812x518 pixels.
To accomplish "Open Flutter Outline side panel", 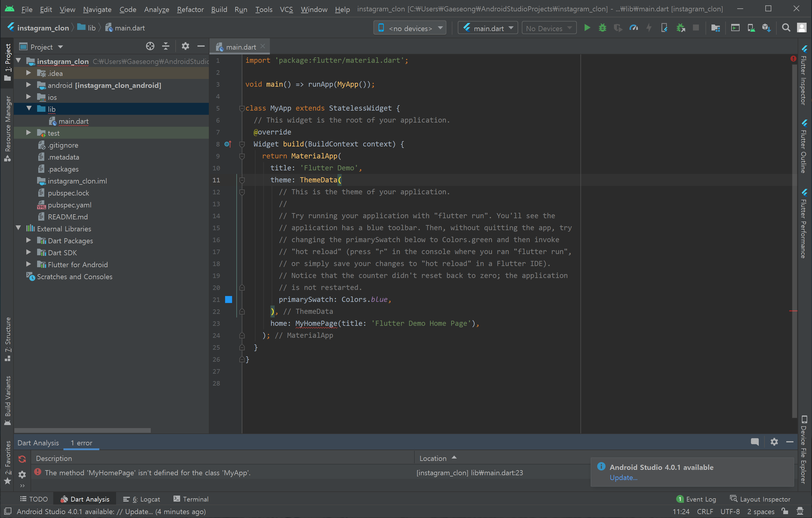I will (x=804, y=146).
